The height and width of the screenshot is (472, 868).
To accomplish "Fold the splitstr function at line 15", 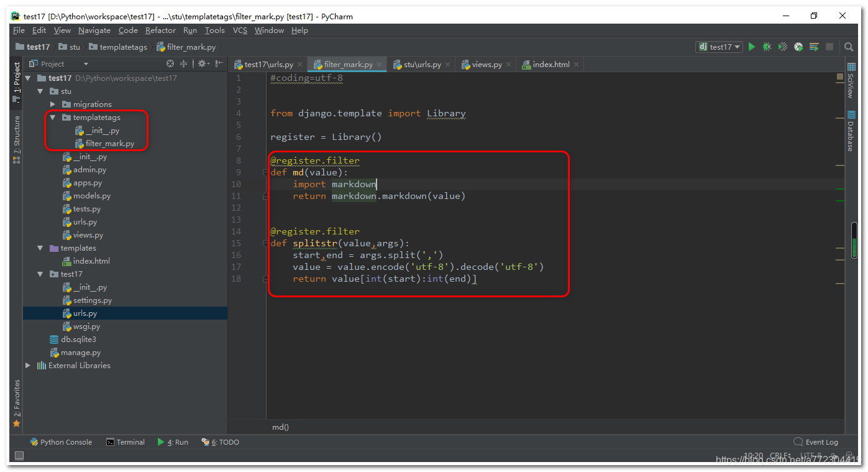I will pos(265,243).
